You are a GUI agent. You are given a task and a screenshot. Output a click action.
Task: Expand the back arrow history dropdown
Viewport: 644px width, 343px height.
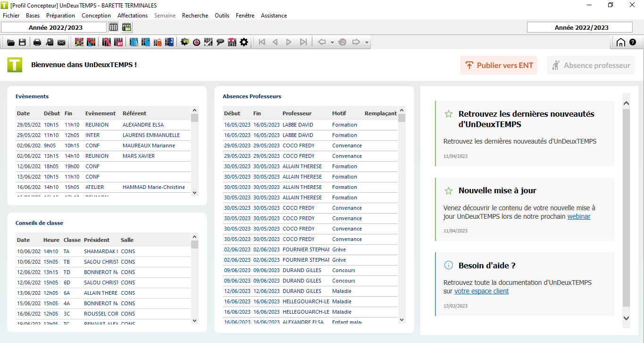pyautogui.click(x=332, y=43)
